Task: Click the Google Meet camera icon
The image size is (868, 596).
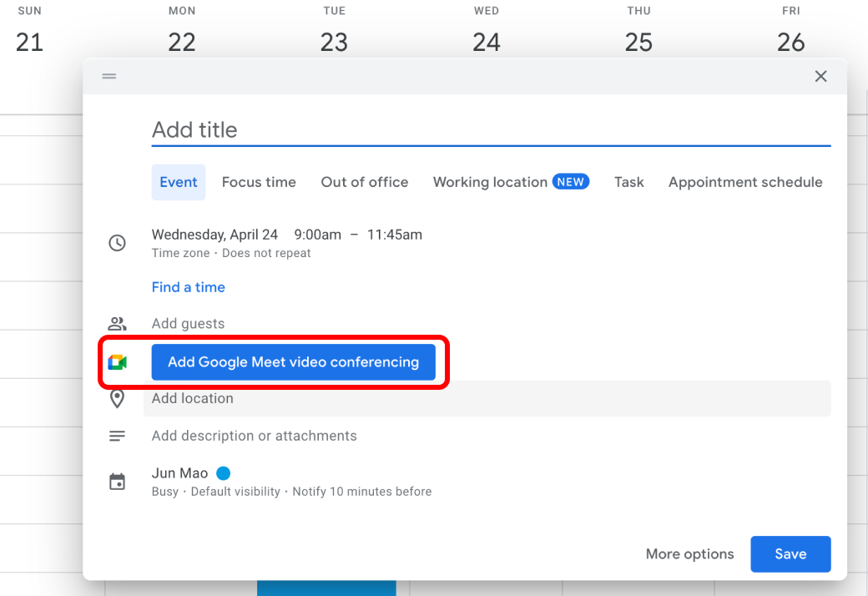Action: tap(117, 362)
